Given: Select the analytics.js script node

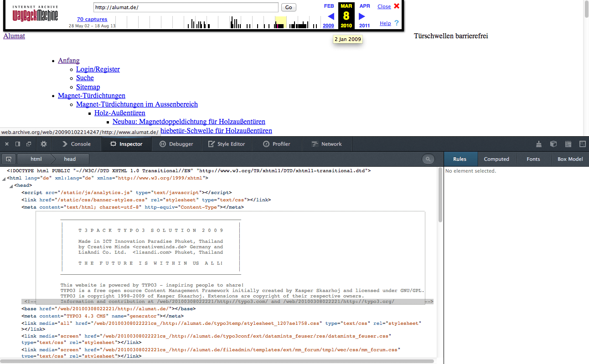Looking at the screenshot, I should click(x=126, y=193).
